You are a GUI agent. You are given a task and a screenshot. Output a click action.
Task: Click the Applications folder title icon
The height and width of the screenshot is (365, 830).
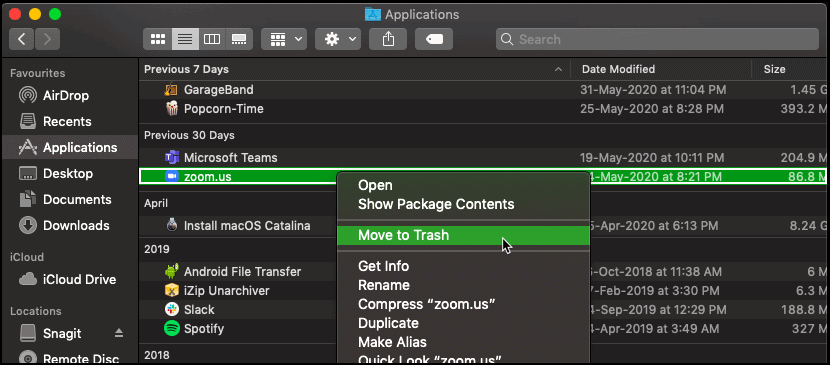(373, 14)
